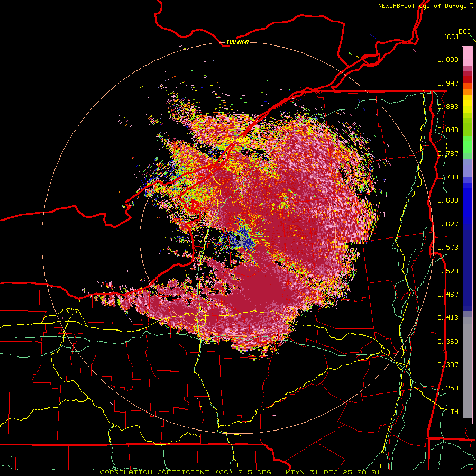Image resolution: width=476 pixels, height=476 pixels.
Task: Select the 0.413 scale value
Action: pos(448,318)
